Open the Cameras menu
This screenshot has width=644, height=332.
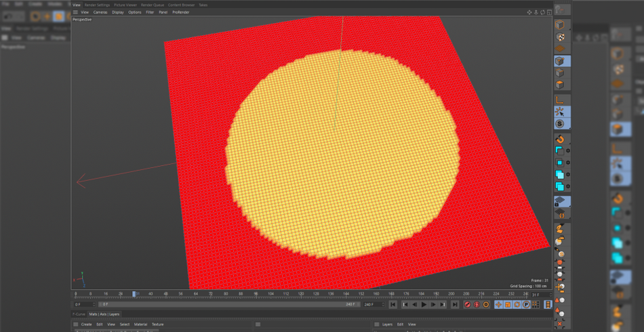100,12
